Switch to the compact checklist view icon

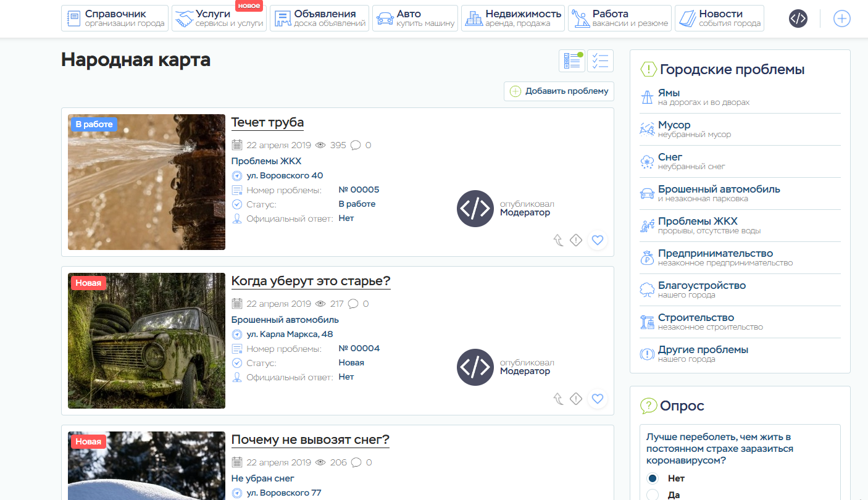click(600, 61)
